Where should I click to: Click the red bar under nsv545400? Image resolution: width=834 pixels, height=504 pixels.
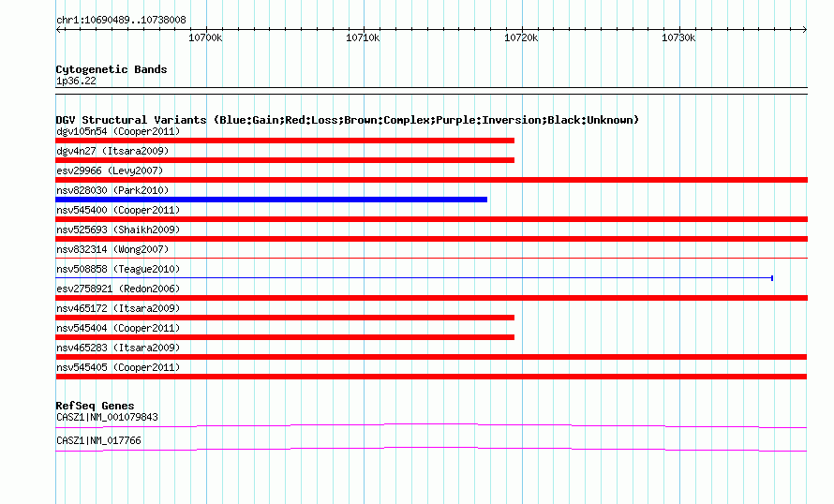tap(431, 219)
